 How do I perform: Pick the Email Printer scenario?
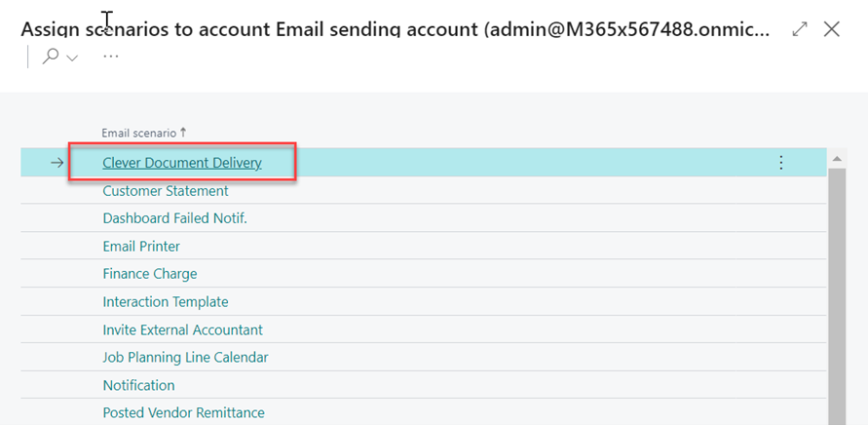click(x=141, y=246)
